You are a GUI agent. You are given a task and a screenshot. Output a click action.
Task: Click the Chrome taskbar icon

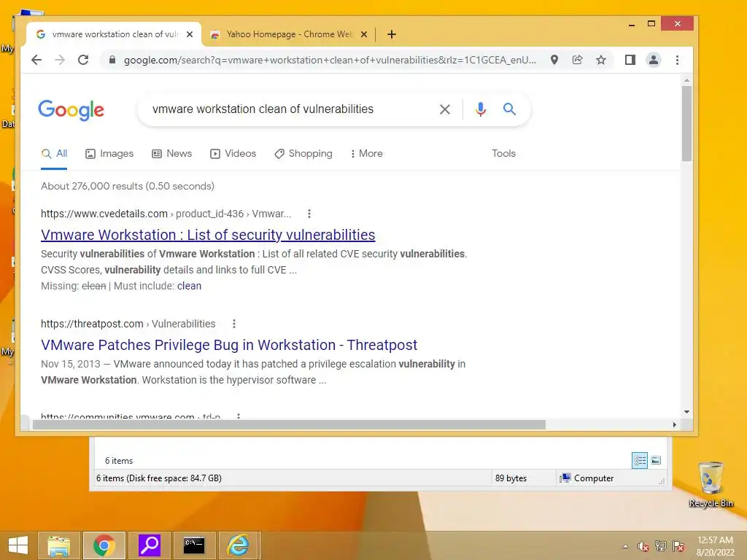[104, 545]
